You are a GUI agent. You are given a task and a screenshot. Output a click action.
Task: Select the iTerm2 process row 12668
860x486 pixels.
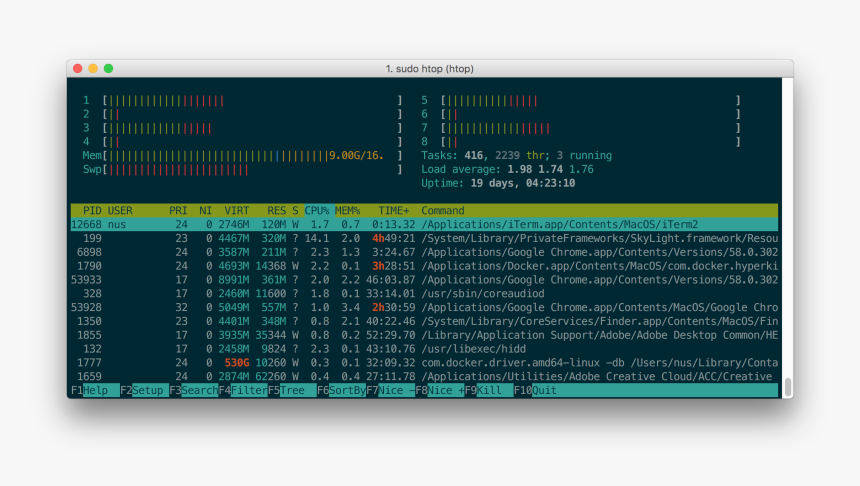pos(424,224)
